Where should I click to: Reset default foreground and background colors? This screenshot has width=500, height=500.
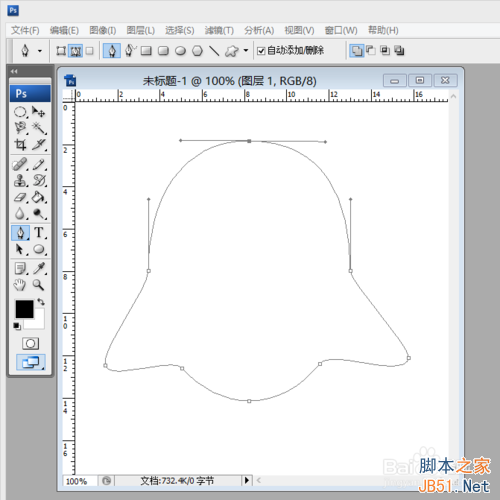(x=17, y=326)
